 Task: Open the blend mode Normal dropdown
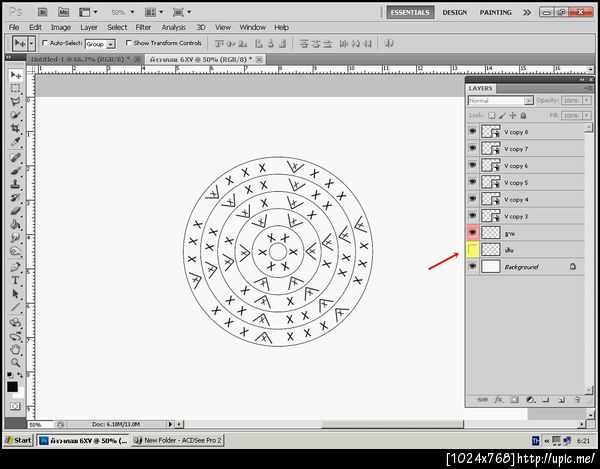528,101
